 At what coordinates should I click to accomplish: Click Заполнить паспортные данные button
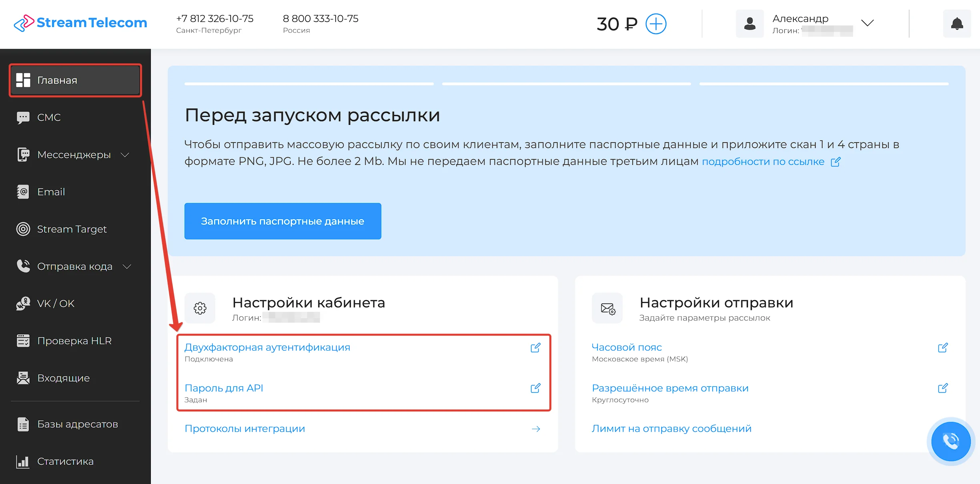tap(283, 221)
